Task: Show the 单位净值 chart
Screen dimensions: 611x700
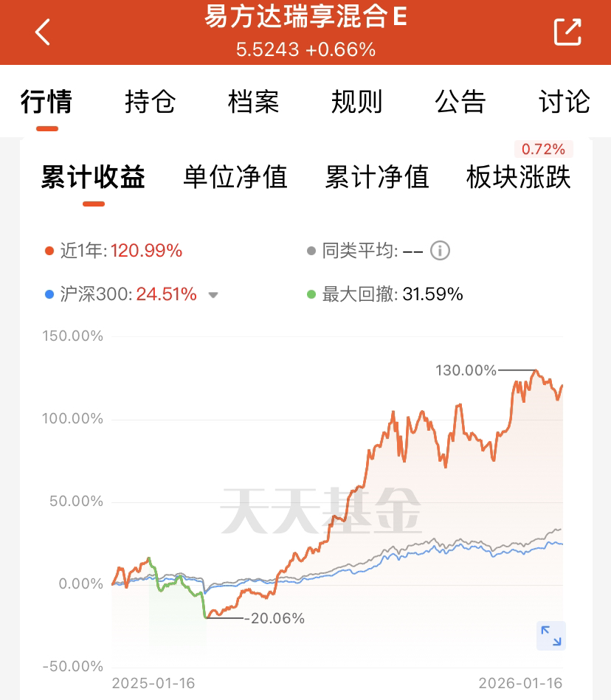Action: [x=235, y=178]
